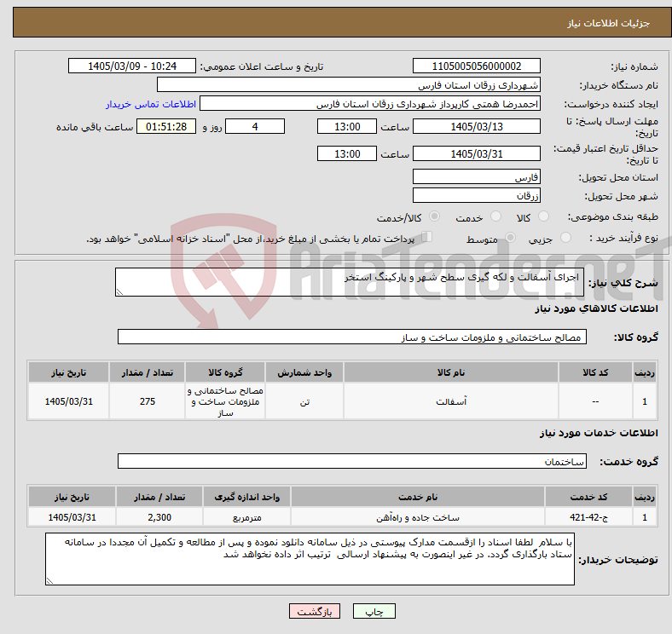
Task: Click the buyer notes text area
Action: (310, 559)
